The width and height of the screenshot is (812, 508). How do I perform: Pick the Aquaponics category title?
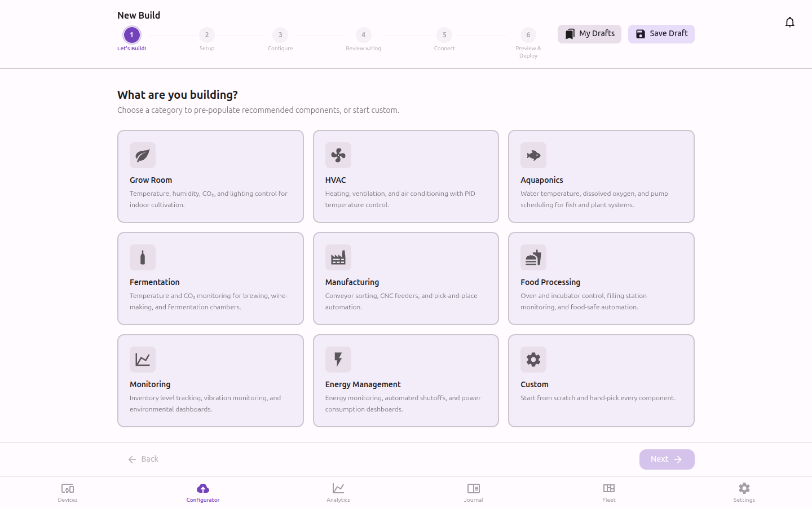point(542,180)
